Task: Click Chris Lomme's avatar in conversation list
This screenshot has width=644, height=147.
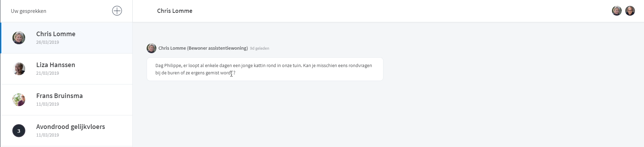Action: [x=19, y=38]
